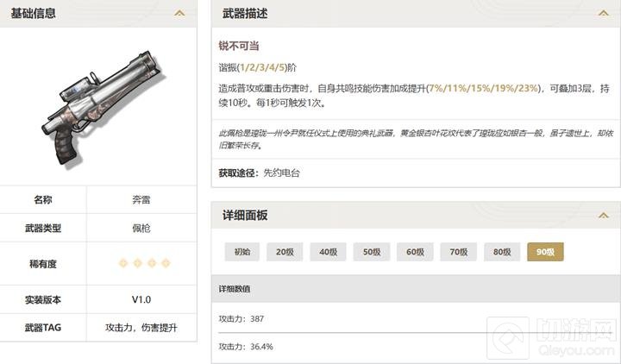Select the 20级 level tab
The image size is (621, 364).
point(285,252)
